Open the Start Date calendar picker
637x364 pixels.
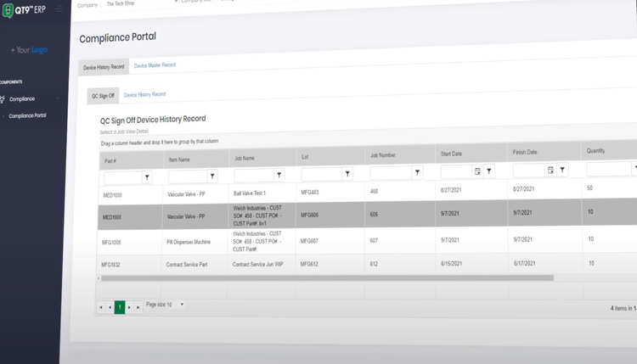[x=477, y=171]
